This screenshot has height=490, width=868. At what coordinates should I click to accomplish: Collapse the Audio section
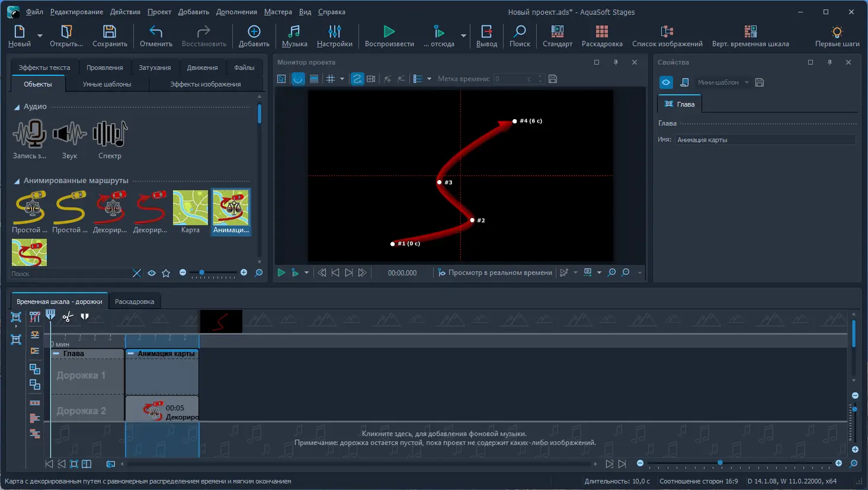[x=17, y=107]
